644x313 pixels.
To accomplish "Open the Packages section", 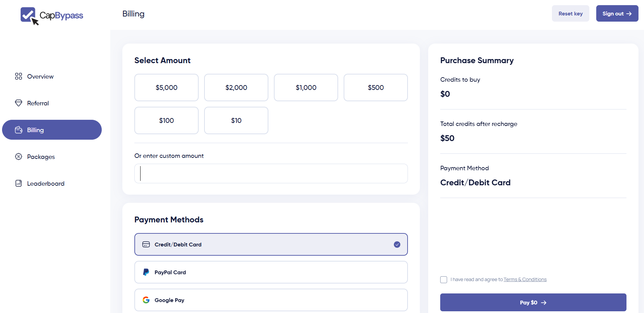I will (52, 156).
